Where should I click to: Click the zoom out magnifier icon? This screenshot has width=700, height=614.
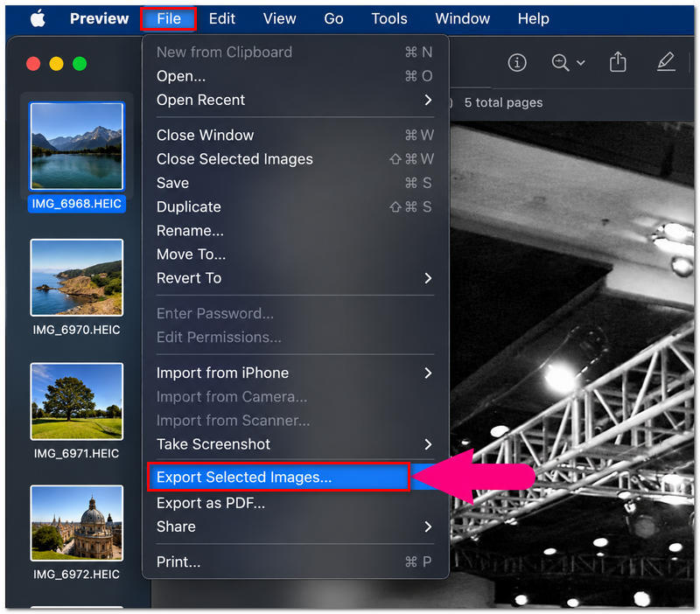tap(560, 62)
